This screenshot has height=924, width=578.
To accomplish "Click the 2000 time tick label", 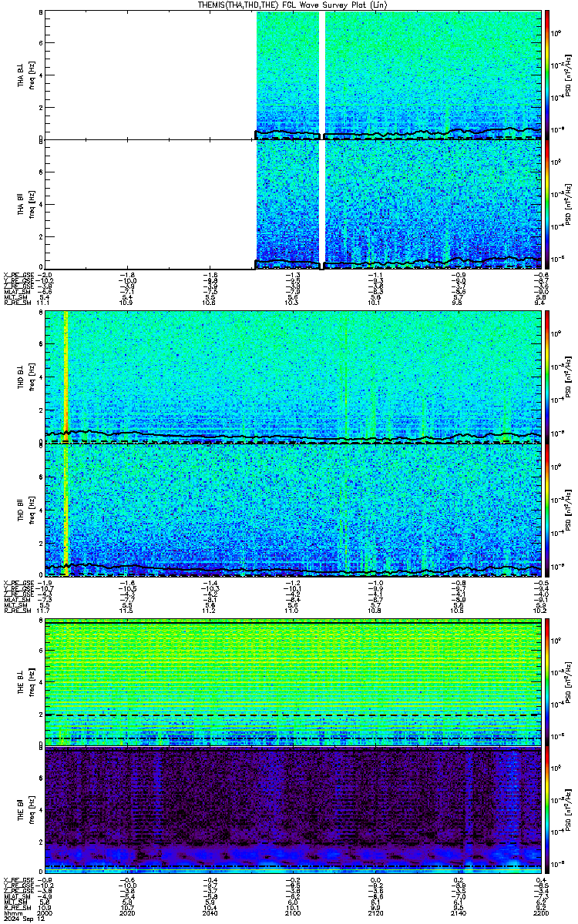I will (x=45, y=913).
